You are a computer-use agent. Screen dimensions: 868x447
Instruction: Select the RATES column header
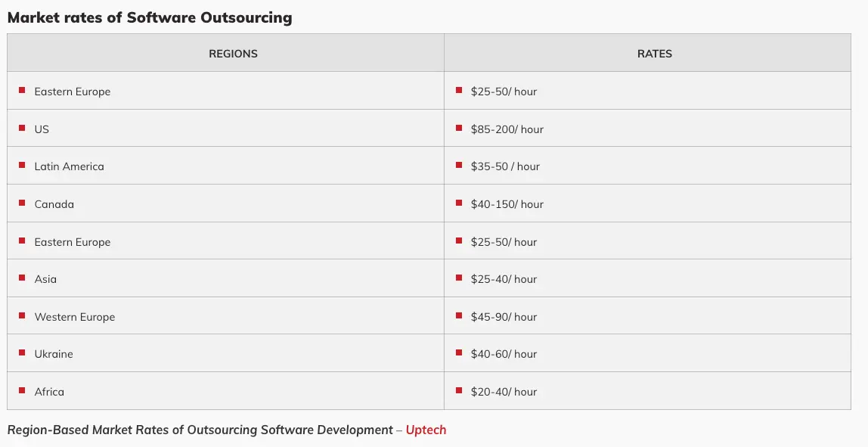click(655, 53)
